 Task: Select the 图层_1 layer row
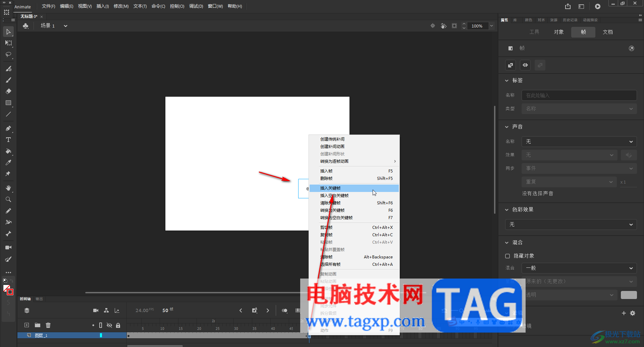pos(72,335)
